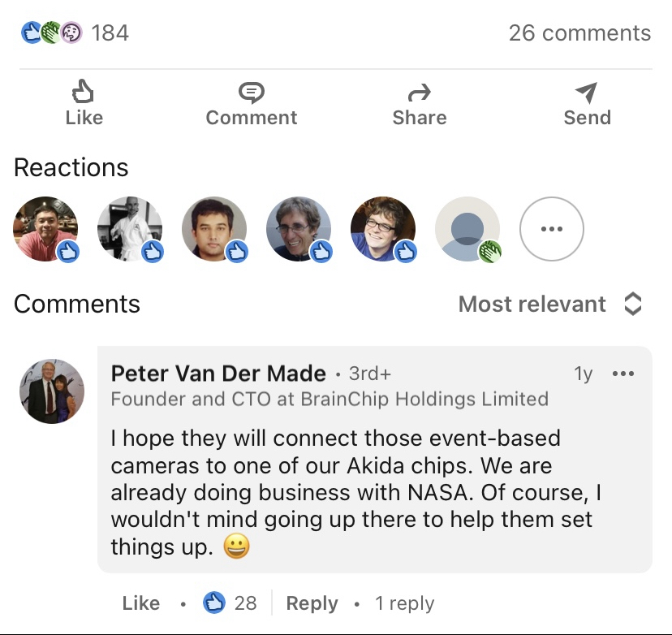Like Peter Van Der Made's comment
Viewport: 672px width, 635px height.
tap(141, 603)
